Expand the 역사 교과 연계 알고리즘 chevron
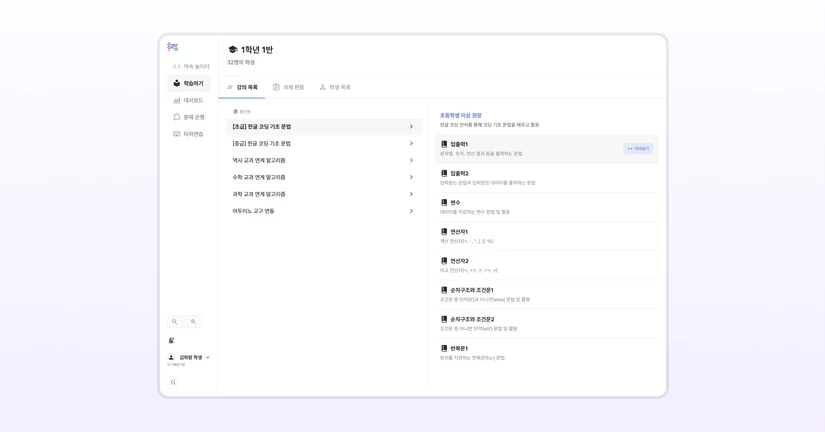This screenshot has height=432, width=825. point(411,160)
